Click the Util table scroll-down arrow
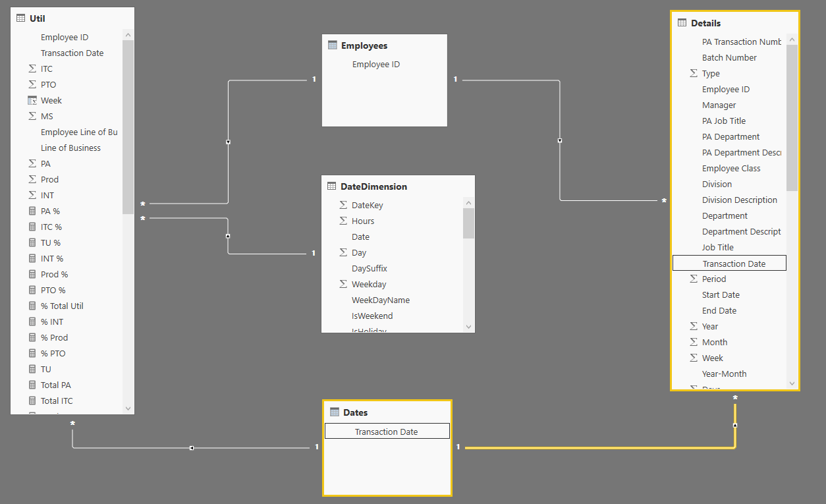This screenshot has height=504, width=826. [x=128, y=408]
